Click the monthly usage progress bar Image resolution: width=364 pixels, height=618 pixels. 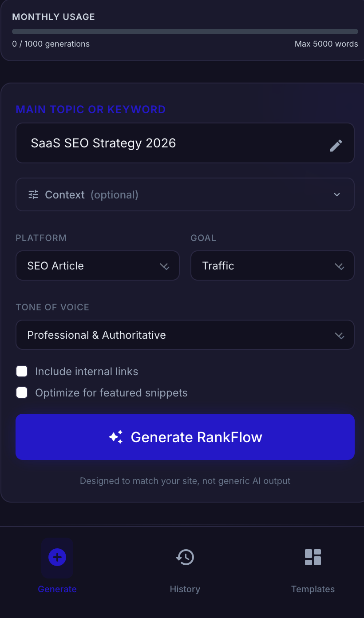coord(185,31)
